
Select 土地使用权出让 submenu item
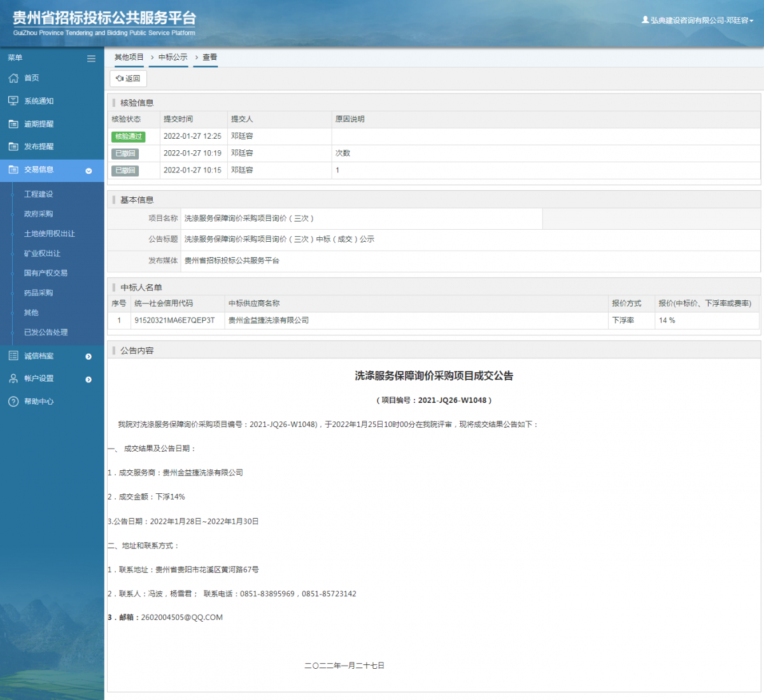[x=50, y=234]
